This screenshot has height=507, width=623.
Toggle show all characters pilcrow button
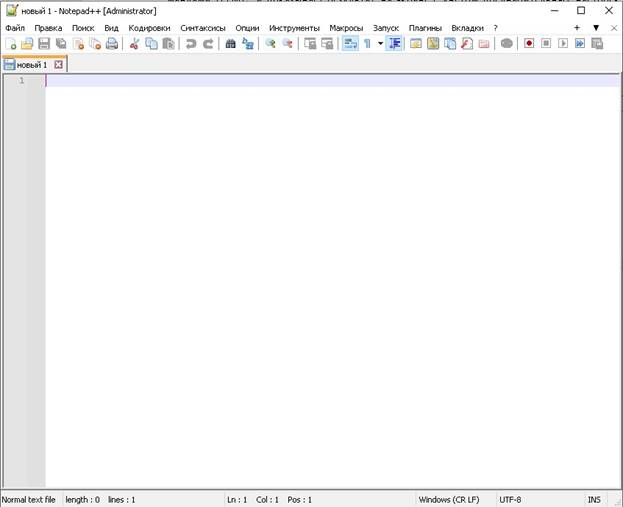[x=367, y=44]
